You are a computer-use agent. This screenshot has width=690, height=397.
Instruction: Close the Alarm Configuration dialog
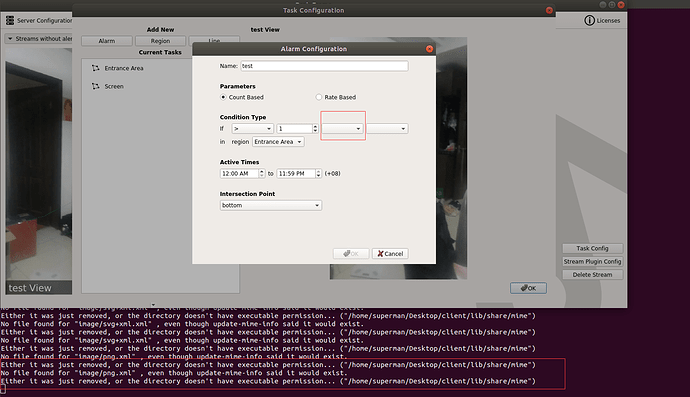tap(429, 49)
